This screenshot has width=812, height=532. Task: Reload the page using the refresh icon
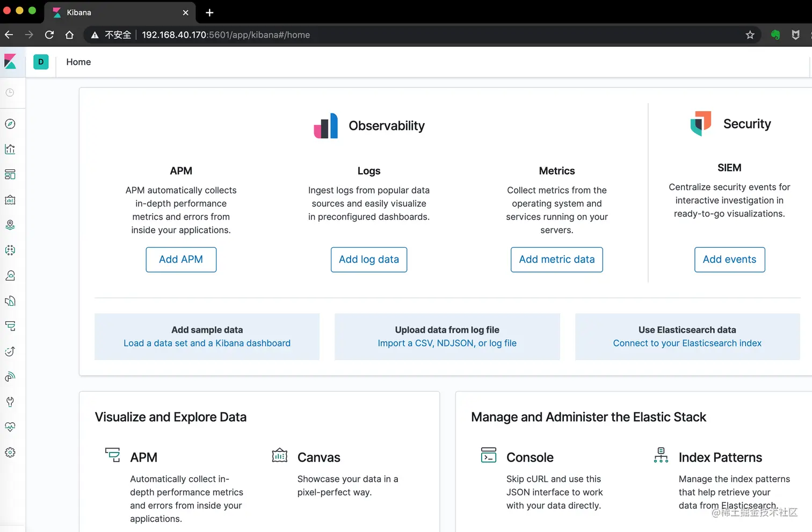click(x=49, y=35)
